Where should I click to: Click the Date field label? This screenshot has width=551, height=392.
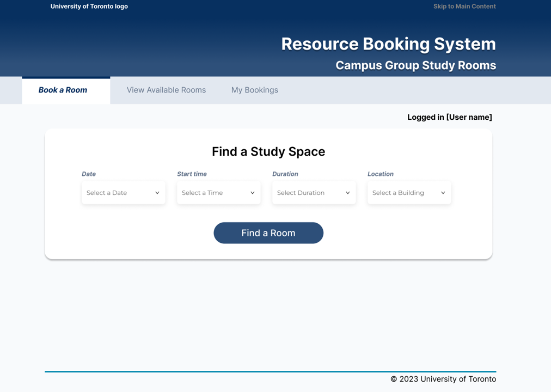[89, 174]
